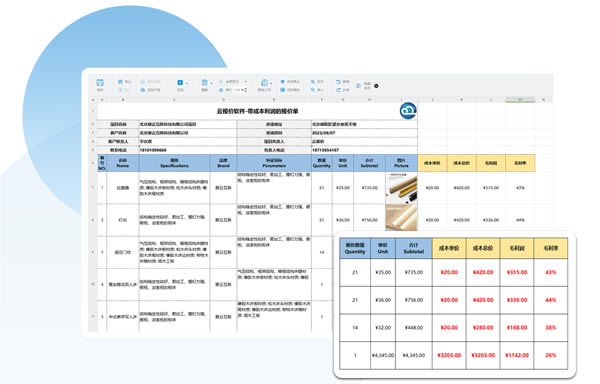Click the Save floppy-disk icon in toolbar
Image resolution: width=600 pixels, height=384 pixels.
pos(100,83)
